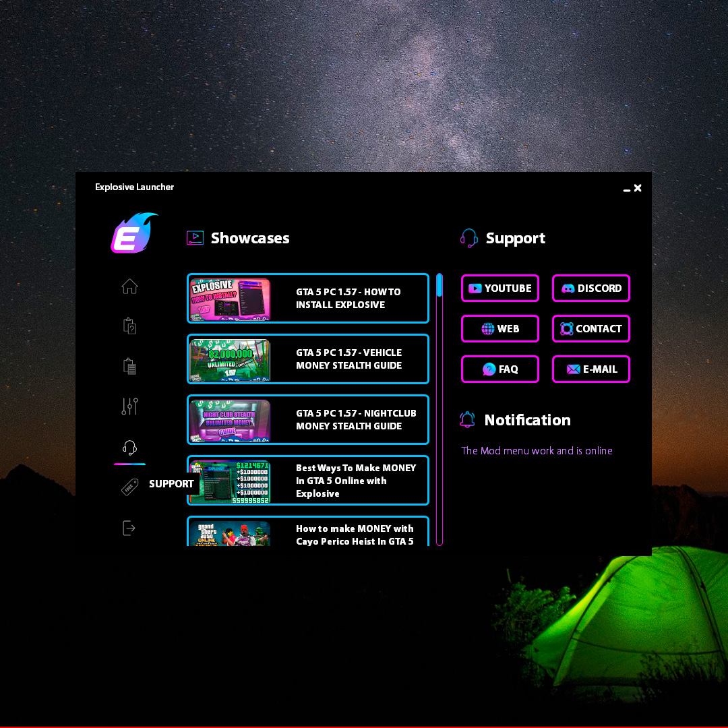
Task: Click the Explosive flame logo
Action: (134, 233)
